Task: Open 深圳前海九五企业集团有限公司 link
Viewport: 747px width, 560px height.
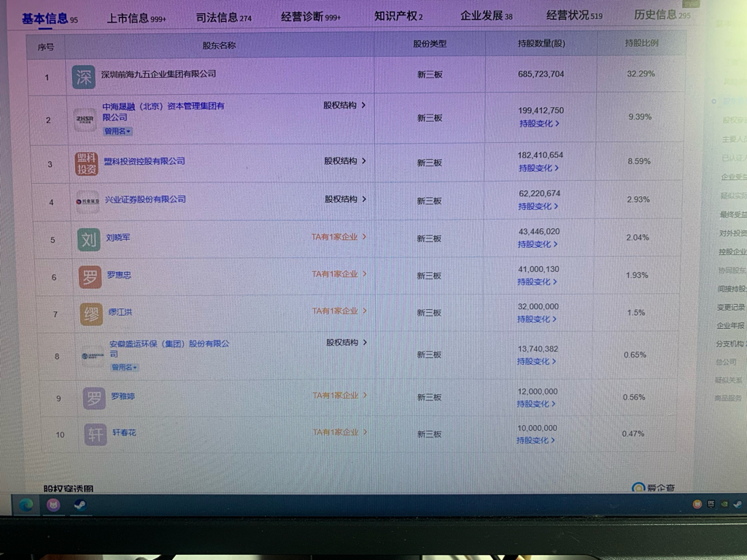Action: tap(158, 74)
